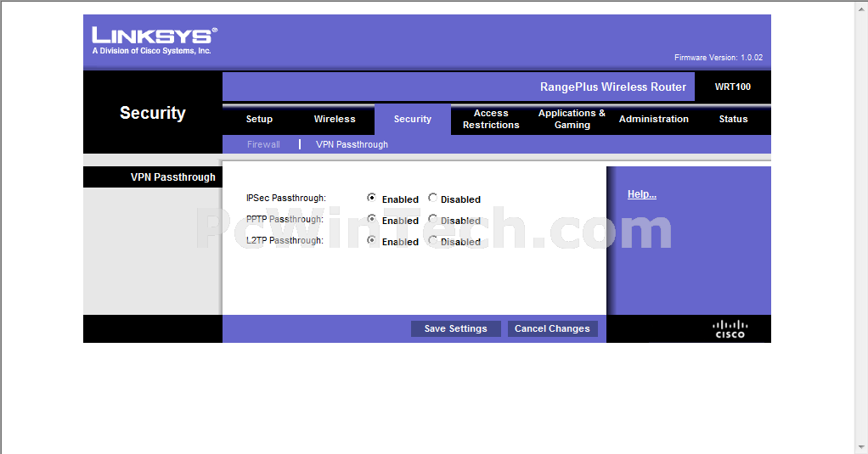868x454 pixels.
Task: Open the Access Restrictions tab
Action: click(x=491, y=119)
